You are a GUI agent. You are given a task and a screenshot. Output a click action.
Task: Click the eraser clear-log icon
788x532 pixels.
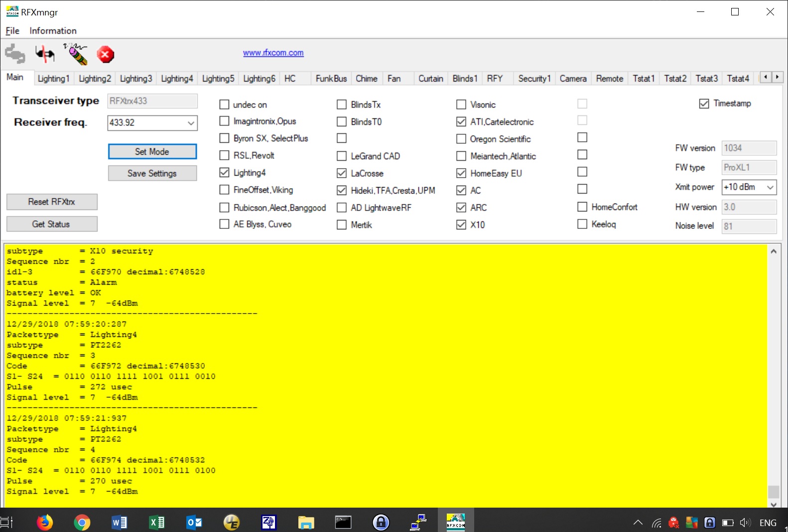coord(76,54)
